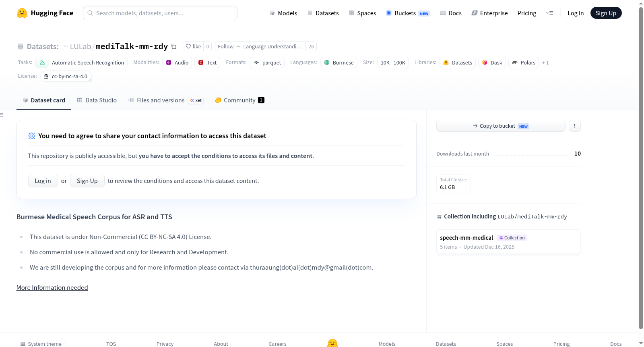Open the Datasets footer link
644x347 pixels.
click(446, 344)
